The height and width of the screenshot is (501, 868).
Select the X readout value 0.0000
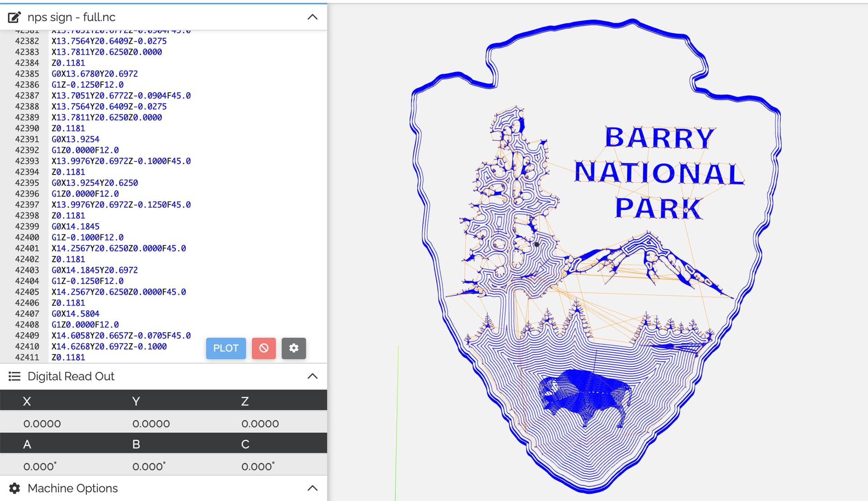[x=42, y=424]
